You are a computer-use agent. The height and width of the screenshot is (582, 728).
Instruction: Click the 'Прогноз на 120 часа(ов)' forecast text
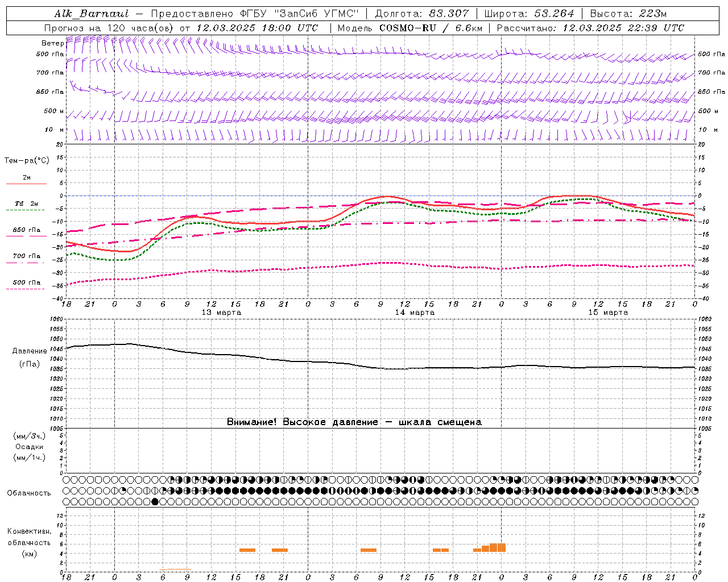[109, 28]
